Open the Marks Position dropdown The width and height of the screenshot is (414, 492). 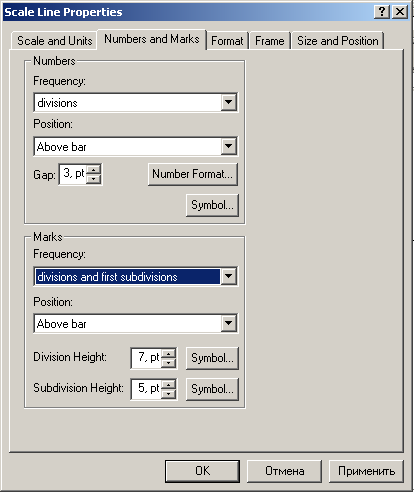[229, 323]
